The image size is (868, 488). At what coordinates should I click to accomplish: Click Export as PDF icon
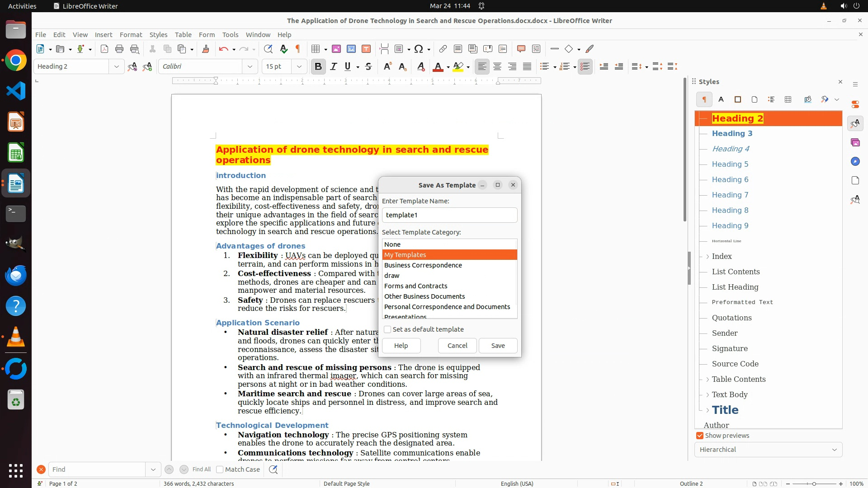tap(104, 49)
